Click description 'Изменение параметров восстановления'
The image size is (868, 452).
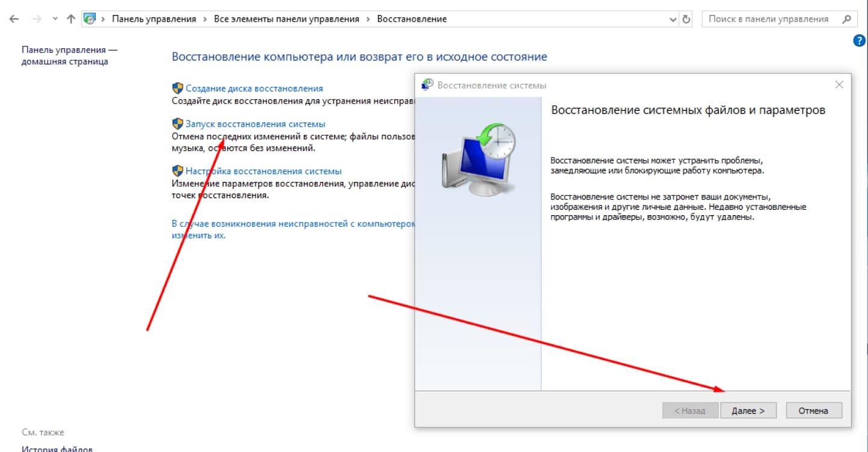click(x=294, y=190)
